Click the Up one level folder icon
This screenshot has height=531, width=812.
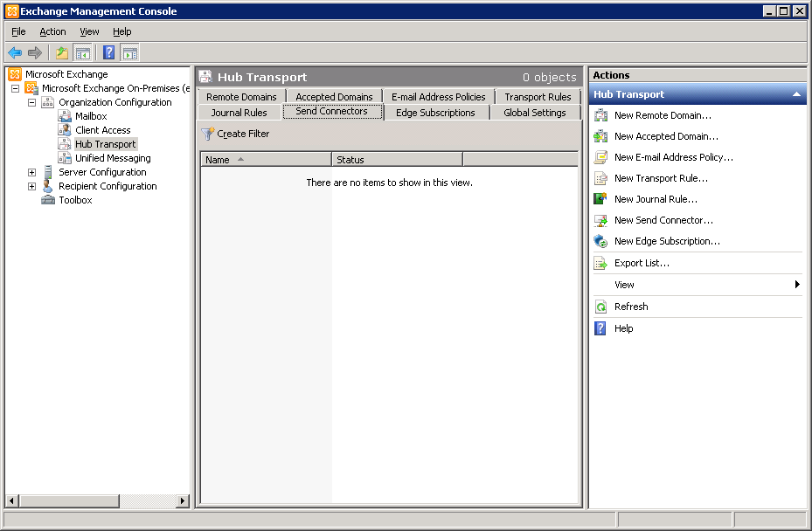point(62,52)
